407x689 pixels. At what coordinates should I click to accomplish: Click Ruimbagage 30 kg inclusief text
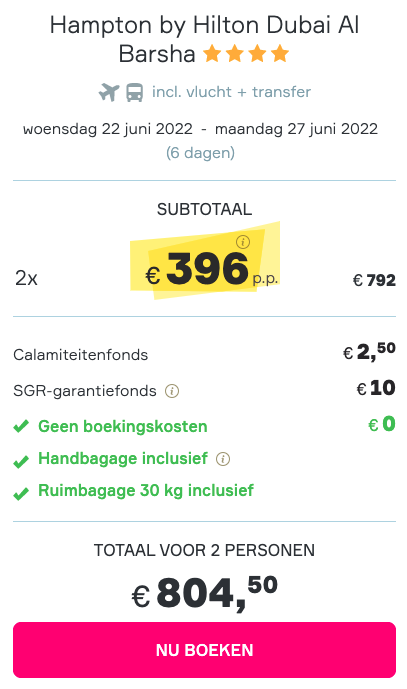(146, 490)
